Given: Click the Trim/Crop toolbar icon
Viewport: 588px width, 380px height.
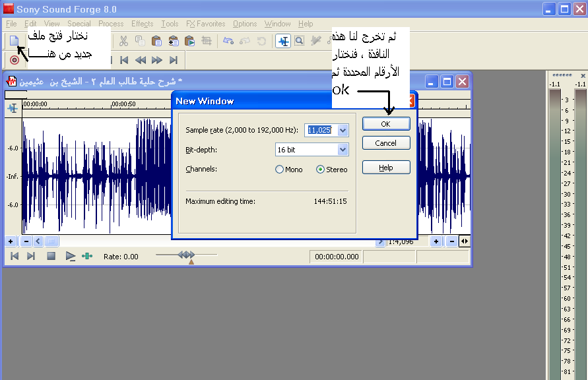Looking at the screenshot, I should click(207, 41).
